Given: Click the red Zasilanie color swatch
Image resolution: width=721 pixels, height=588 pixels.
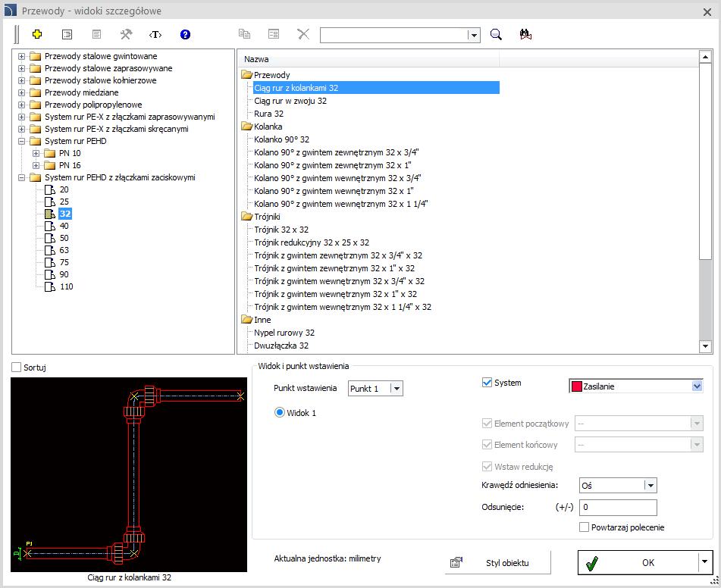Looking at the screenshot, I should [577, 386].
